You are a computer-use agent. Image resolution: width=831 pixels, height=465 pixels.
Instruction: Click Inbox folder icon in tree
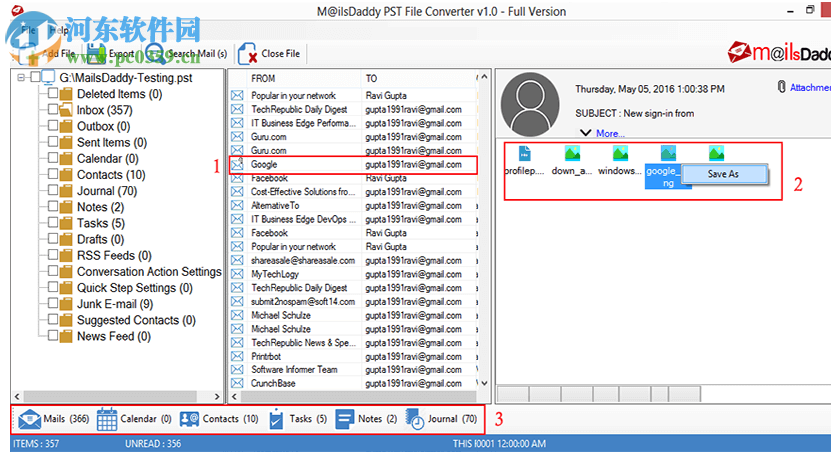click(x=66, y=110)
